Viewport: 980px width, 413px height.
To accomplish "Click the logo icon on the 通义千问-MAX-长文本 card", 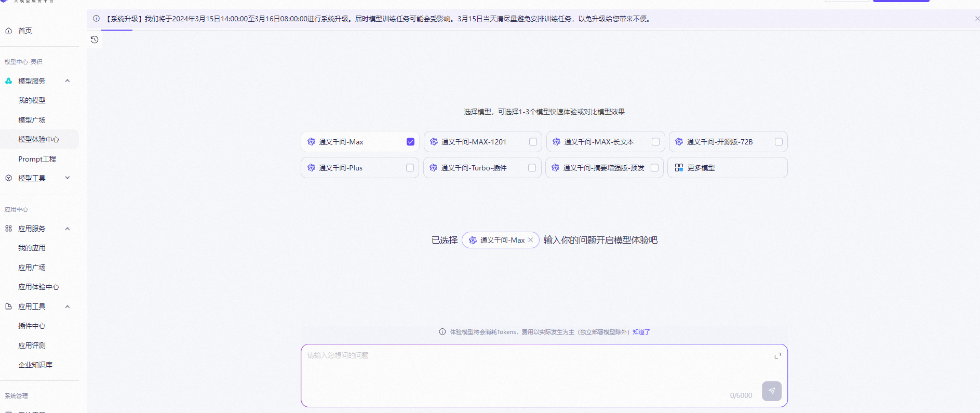I will pos(557,142).
